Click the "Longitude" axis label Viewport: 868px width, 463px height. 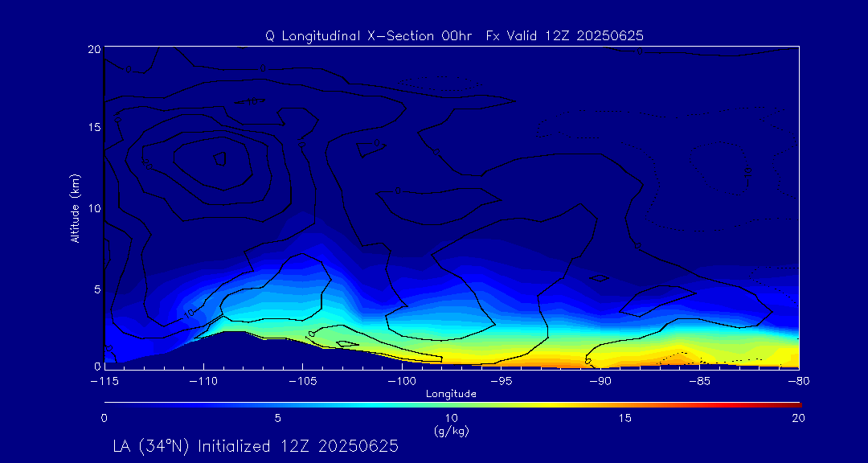451,395
